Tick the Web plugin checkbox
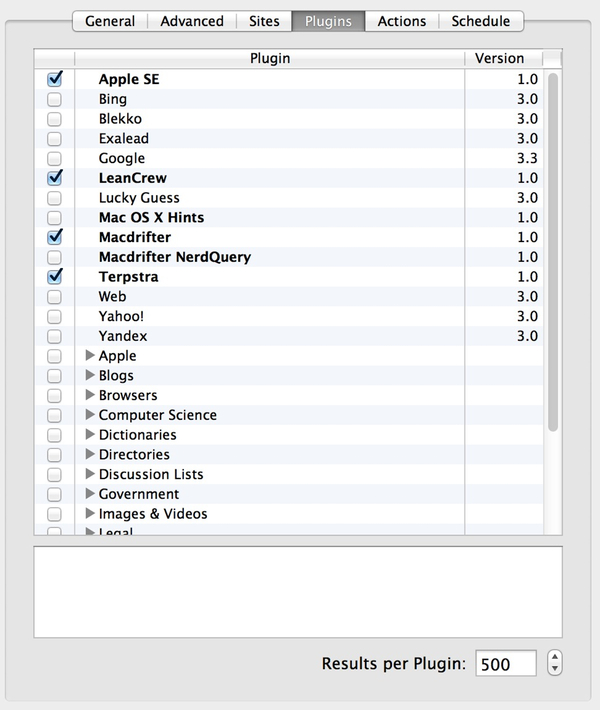Screen dimensions: 600x710 (54, 297)
